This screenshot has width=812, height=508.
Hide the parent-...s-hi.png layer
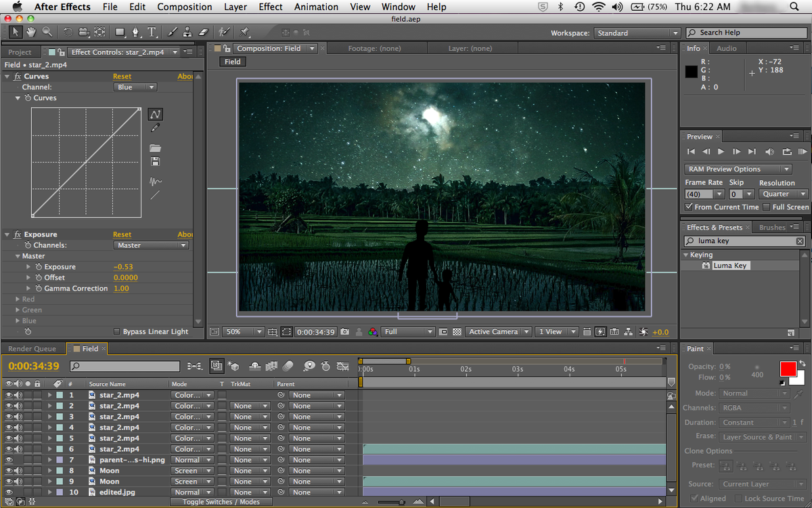coord(9,460)
